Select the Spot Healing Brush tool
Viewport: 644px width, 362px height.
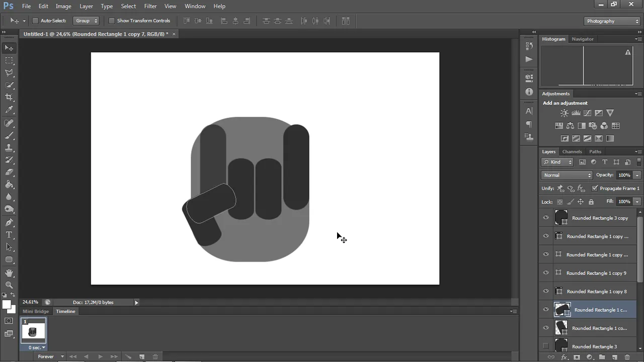[x=9, y=123]
